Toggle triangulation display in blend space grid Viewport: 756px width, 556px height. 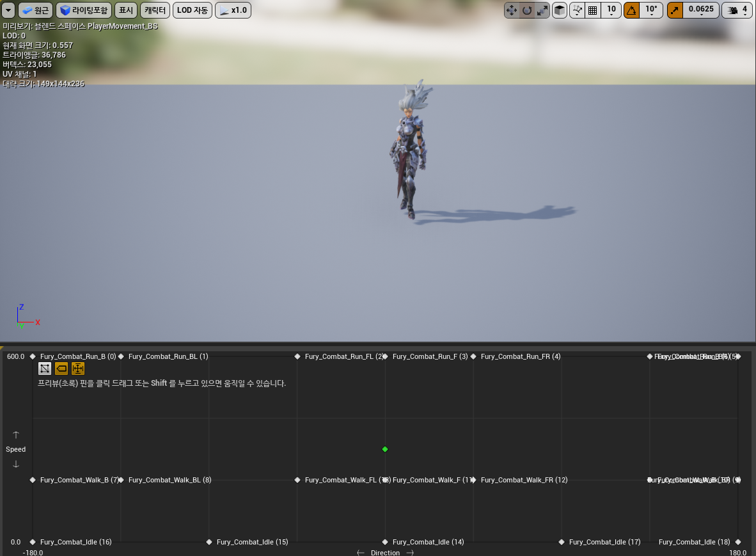pos(45,369)
